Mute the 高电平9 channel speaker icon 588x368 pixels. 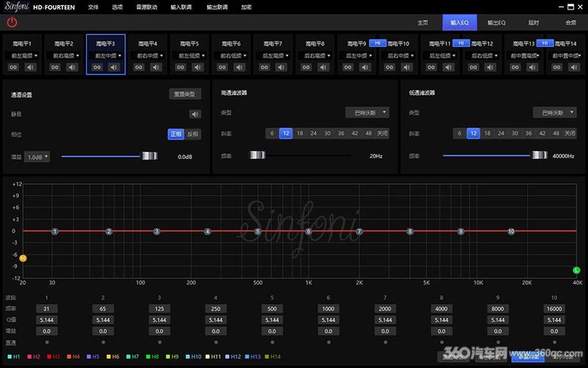click(365, 68)
